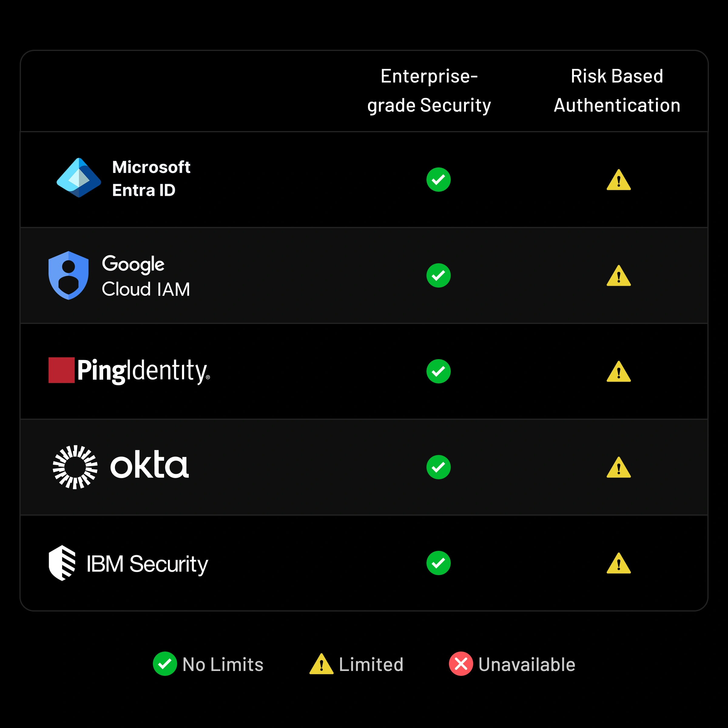
Task: Click the PingIdentity red square logo
Action: pyautogui.click(x=61, y=370)
